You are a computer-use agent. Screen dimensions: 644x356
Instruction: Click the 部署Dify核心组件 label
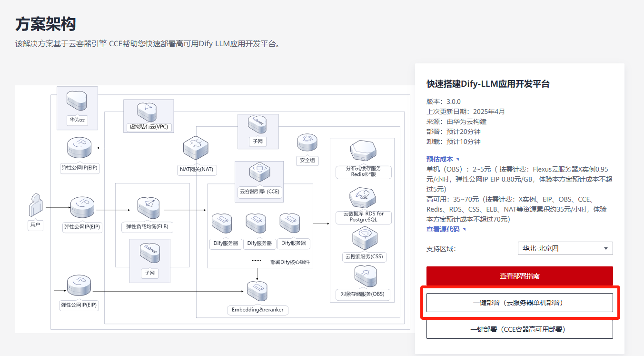290,262
